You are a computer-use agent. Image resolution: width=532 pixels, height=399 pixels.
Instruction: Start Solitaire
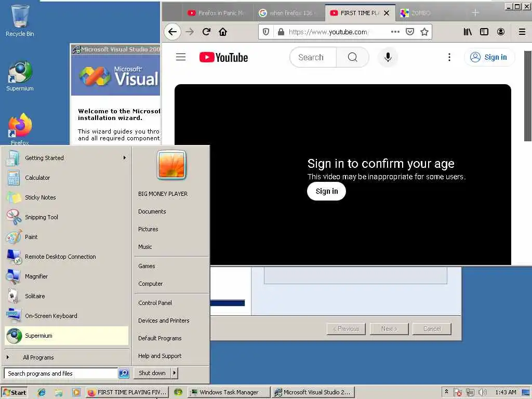tap(66, 296)
